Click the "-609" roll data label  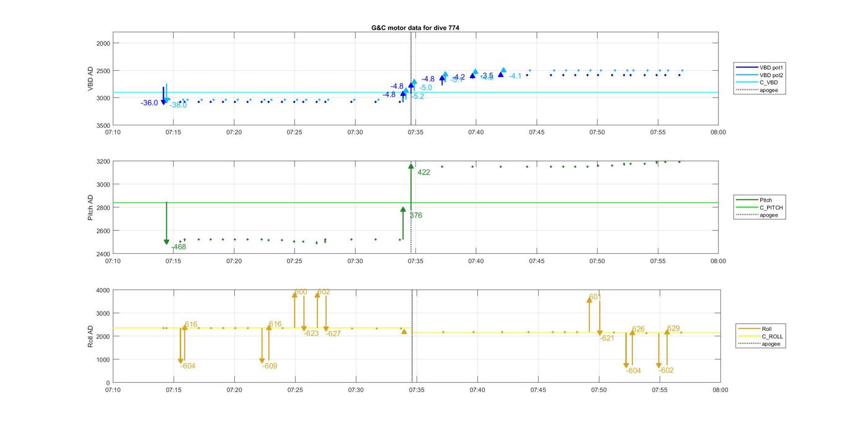coord(270,366)
